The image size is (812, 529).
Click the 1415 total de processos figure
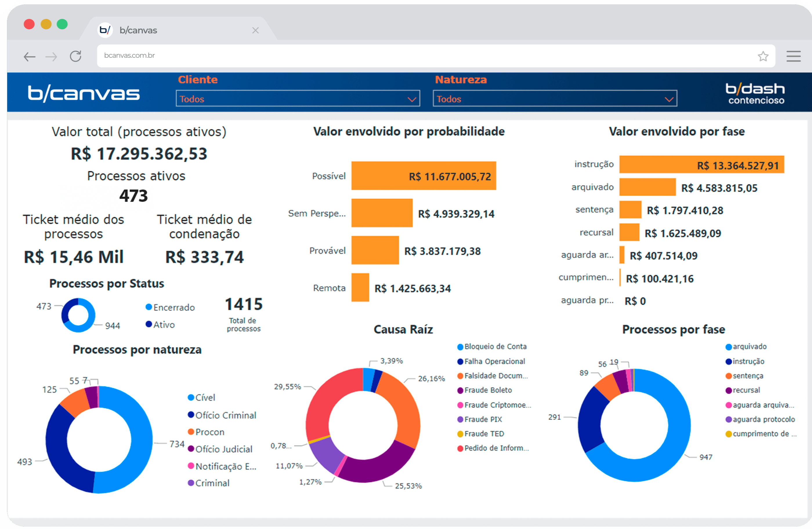(x=244, y=304)
